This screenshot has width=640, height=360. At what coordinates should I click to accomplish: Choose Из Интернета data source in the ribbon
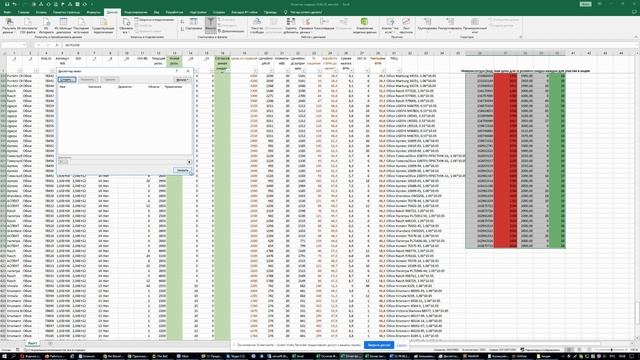click(x=47, y=26)
